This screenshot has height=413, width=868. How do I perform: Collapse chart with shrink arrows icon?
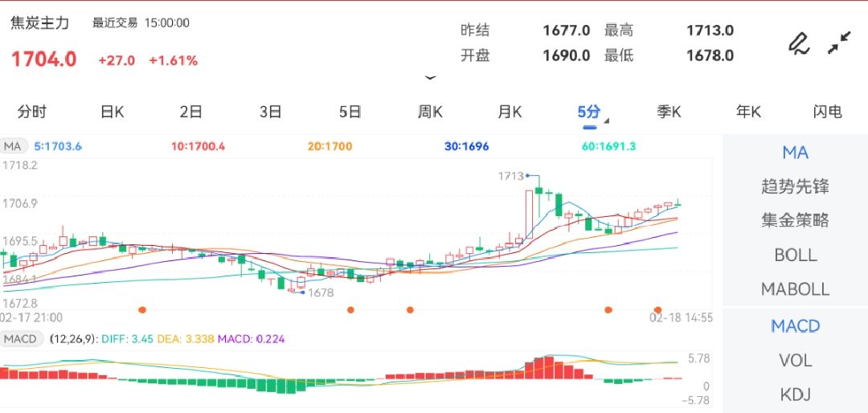tap(839, 43)
